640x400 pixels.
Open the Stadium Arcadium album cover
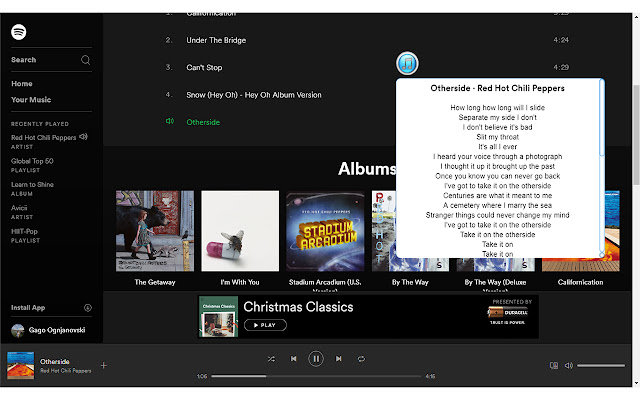[325, 231]
